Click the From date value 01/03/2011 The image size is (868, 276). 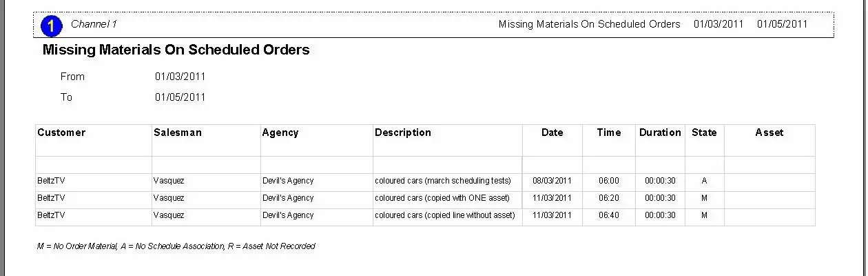[x=180, y=77]
